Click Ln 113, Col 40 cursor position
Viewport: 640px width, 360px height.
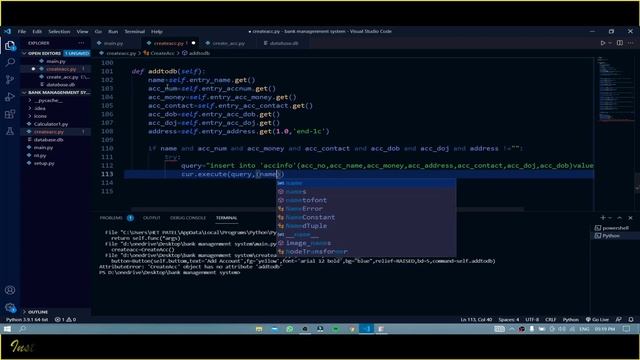tap(476, 320)
